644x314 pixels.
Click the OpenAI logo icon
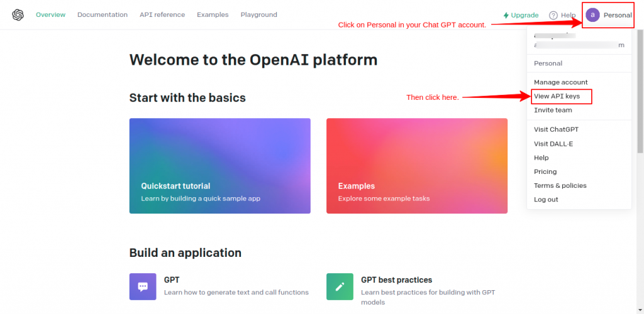pyautogui.click(x=18, y=14)
